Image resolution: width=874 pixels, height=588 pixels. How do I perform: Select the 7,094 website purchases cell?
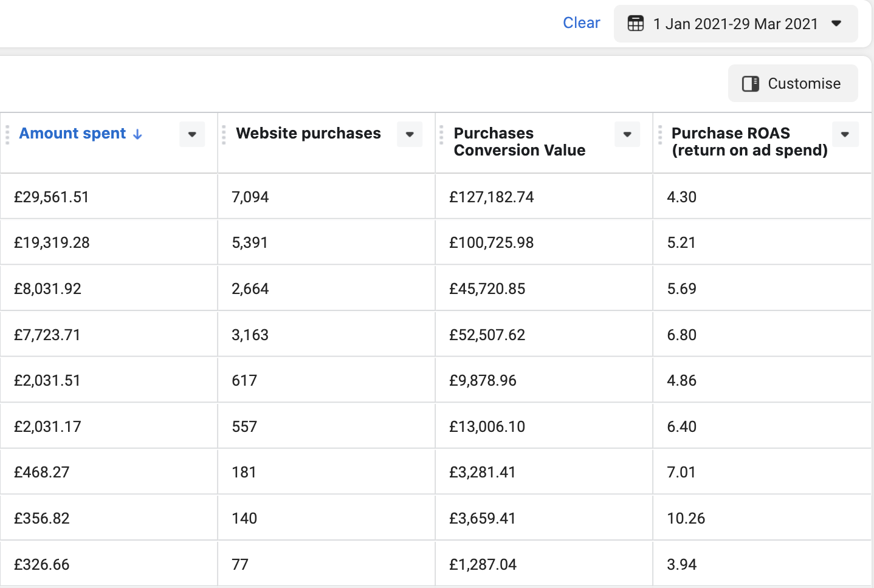click(326, 197)
